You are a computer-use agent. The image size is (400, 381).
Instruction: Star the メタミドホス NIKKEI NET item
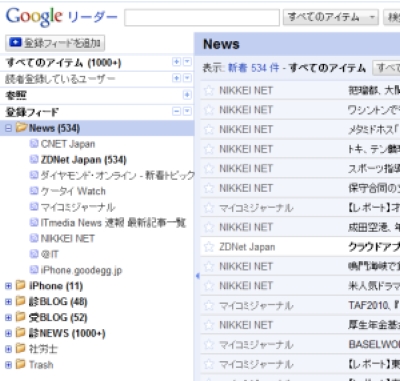click(x=209, y=129)
